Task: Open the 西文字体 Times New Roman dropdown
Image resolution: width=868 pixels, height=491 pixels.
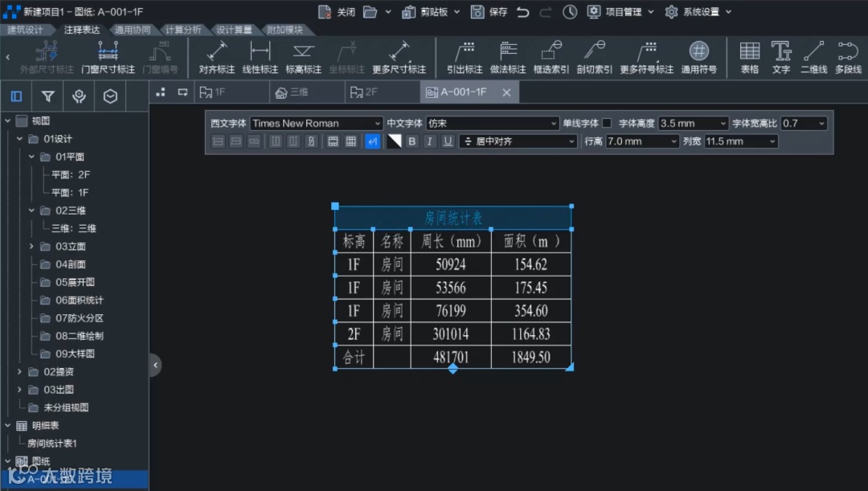Action: pos(316,124)
